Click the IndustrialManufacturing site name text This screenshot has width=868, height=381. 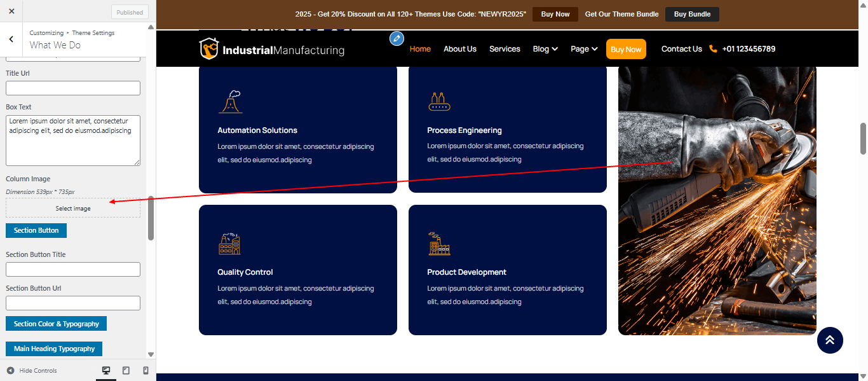(283, 50)
